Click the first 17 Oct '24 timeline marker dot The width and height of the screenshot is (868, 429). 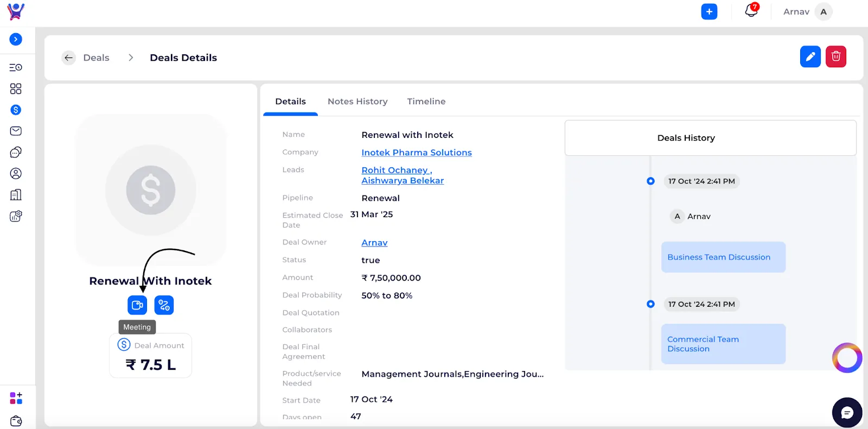coord(650,181)
